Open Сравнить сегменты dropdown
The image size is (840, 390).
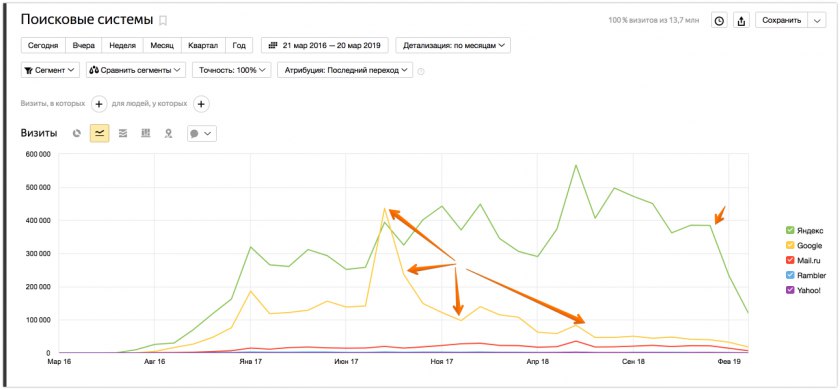click(x=136, y=70)
